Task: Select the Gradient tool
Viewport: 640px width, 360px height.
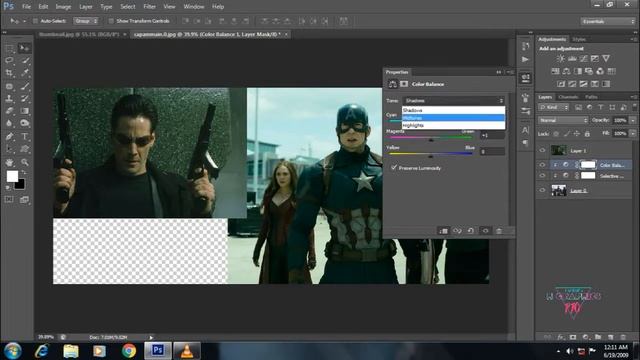Action: [x=24, y=111]
